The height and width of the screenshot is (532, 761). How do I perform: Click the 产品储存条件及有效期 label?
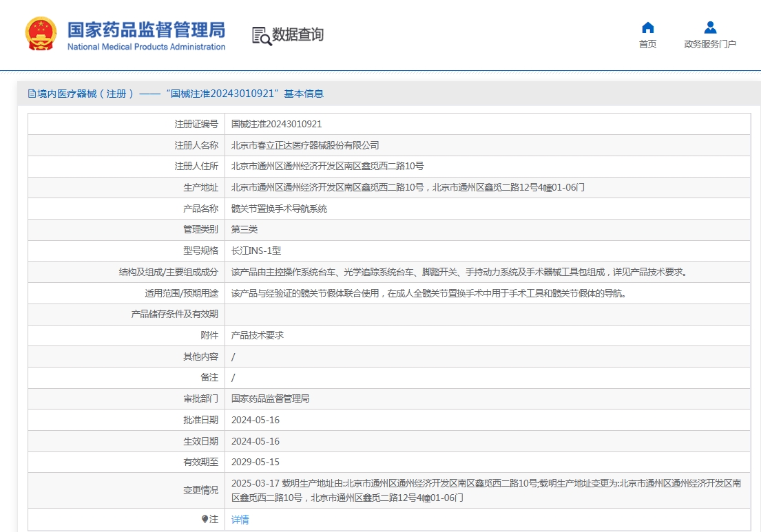(x=174, y=315)
